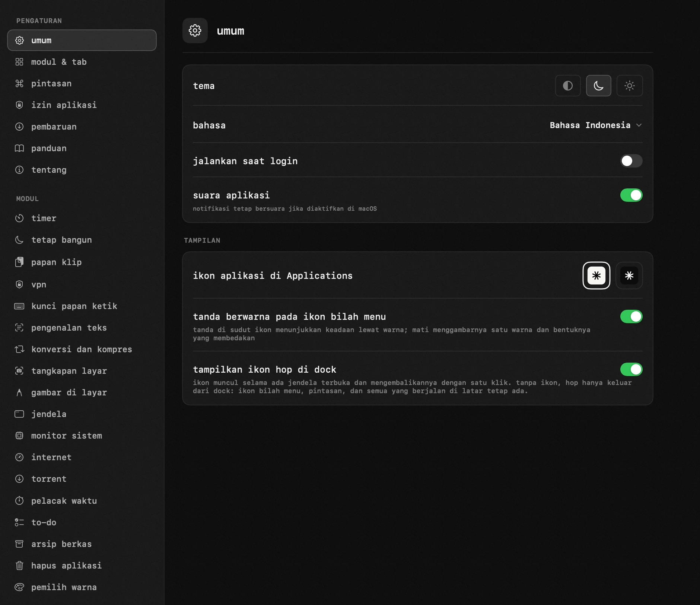
Task: Go to pelacak waktu module
Action: point(82,501)
